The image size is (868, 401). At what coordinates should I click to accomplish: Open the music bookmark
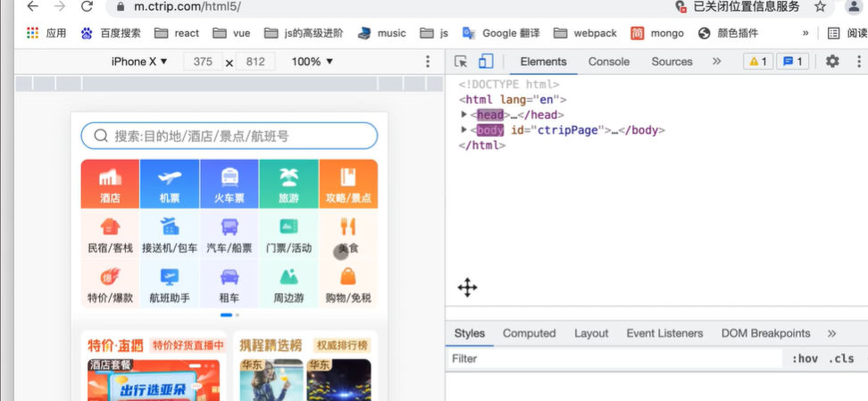click(x=382, y=33)
